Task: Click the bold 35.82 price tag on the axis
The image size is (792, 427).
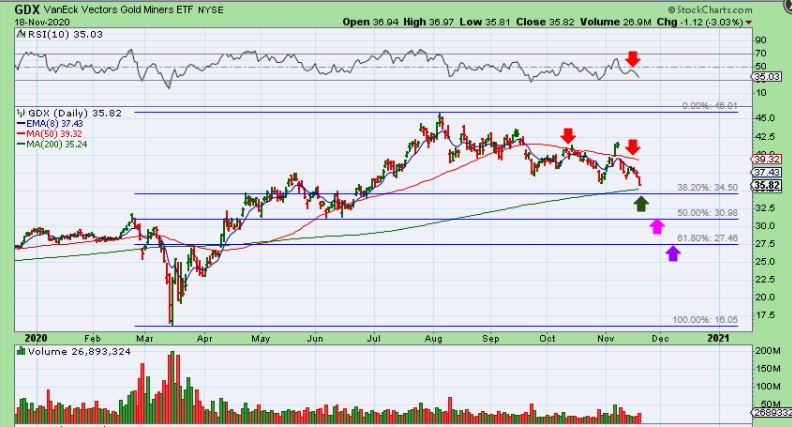Action: [767, 185]
